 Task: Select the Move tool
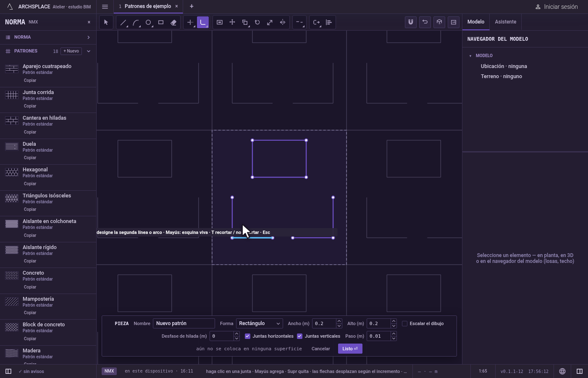232,22
